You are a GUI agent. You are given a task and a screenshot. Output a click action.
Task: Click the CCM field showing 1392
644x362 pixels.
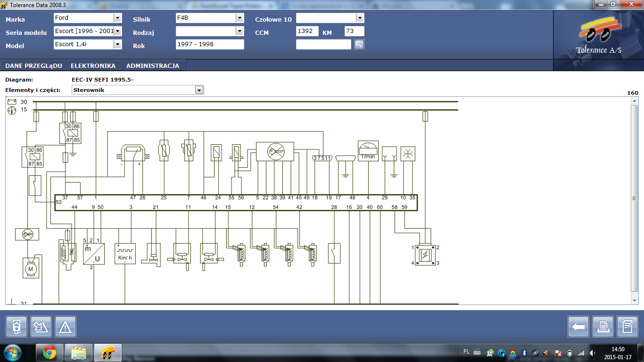tap(307, 31)
